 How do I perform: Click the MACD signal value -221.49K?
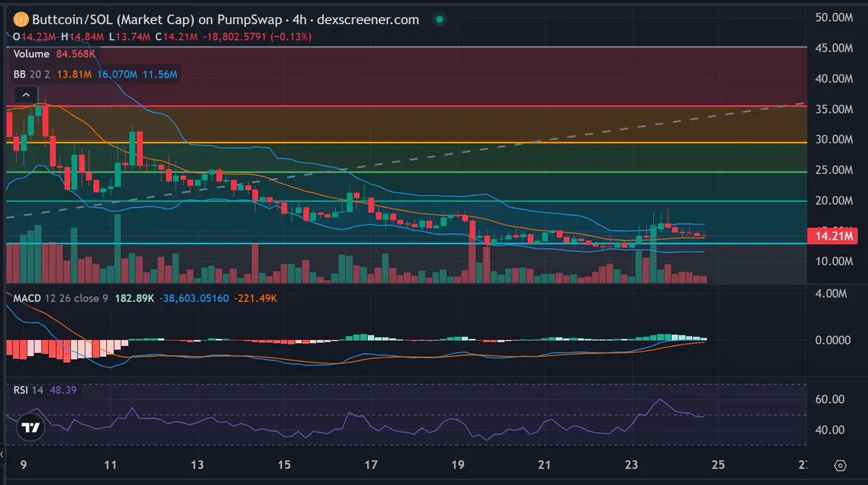pyautogui.click(x=257, y=298)
